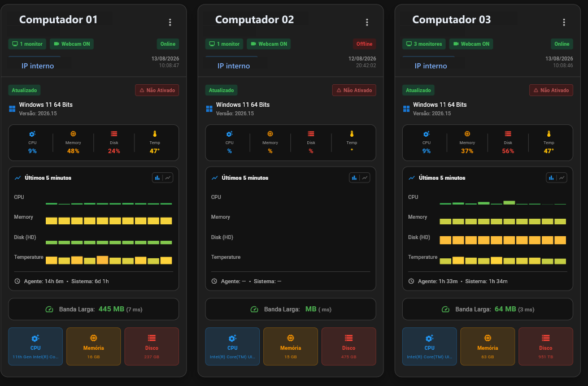Click the Memory usage bar in Computador 01 chart
Image resolution: width=588 pixels, height=386 pixels.
coord(109,221)
